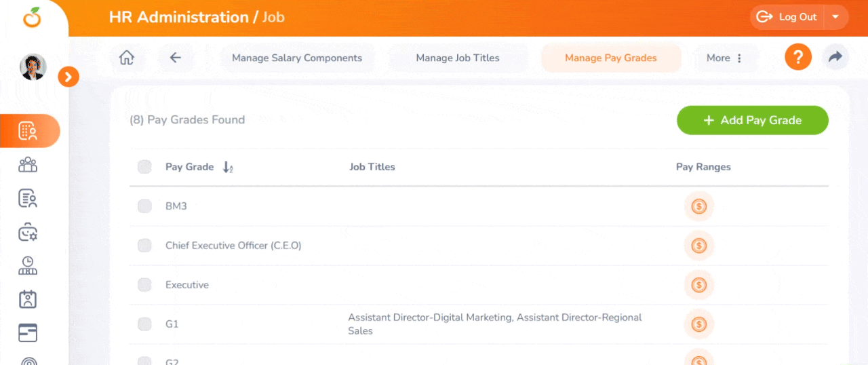
Task: Open pay ranges for G1 grade
Action: [699, 324]
